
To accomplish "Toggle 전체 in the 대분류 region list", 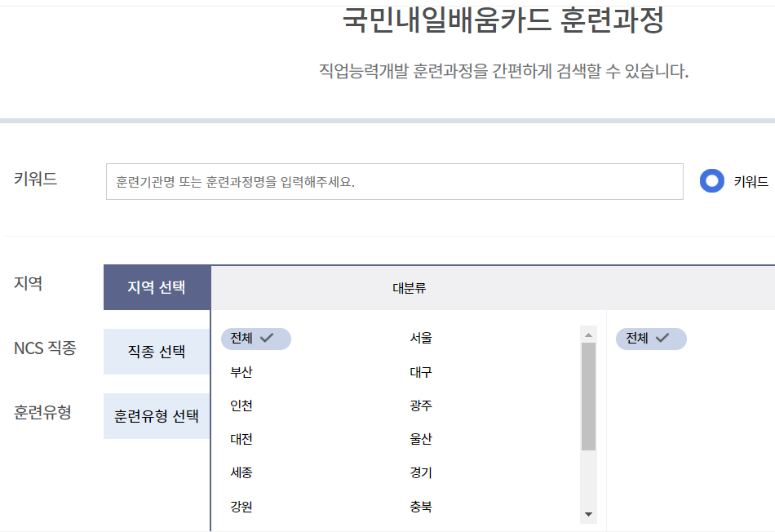I will coord(255,339).
